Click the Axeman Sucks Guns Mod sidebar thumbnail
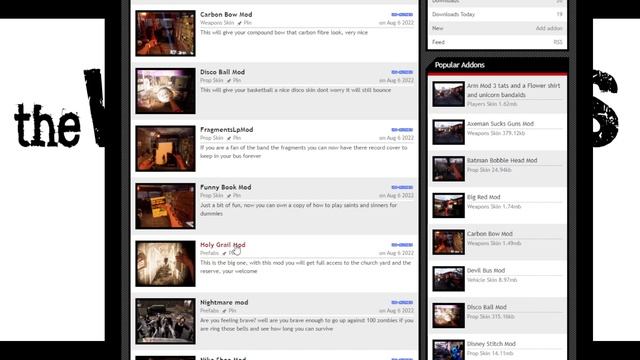Screen dimensions: 640x360 [449, 132]
